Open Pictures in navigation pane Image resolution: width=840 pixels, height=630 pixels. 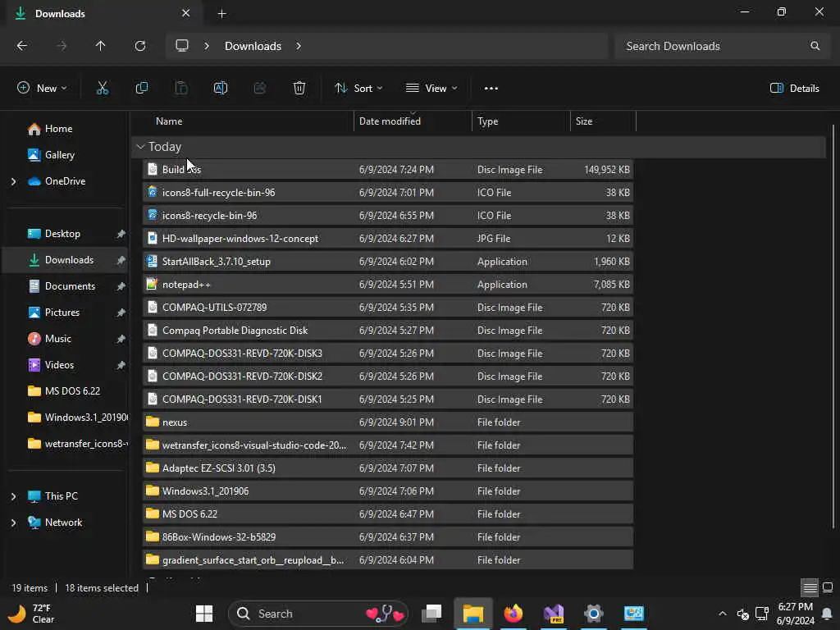pyautogui.click(x=64, y=313)
